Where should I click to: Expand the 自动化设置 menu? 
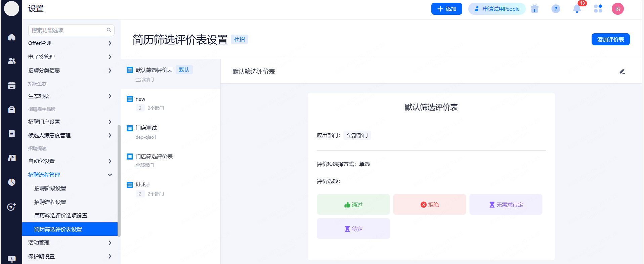tap(70, 161)
